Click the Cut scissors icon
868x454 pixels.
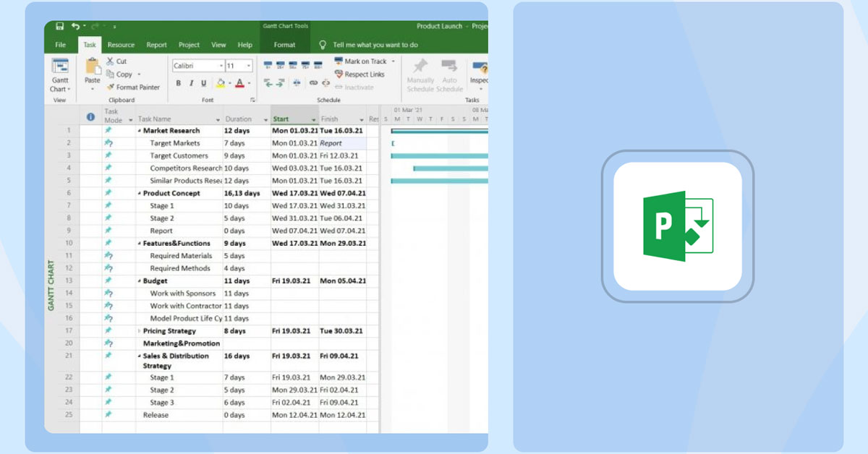111,61
